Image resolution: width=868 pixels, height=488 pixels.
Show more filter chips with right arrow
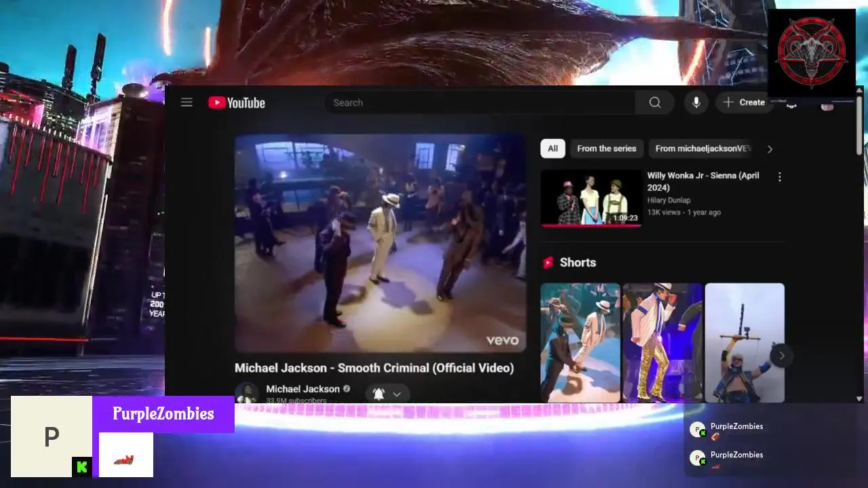point(770,149)
